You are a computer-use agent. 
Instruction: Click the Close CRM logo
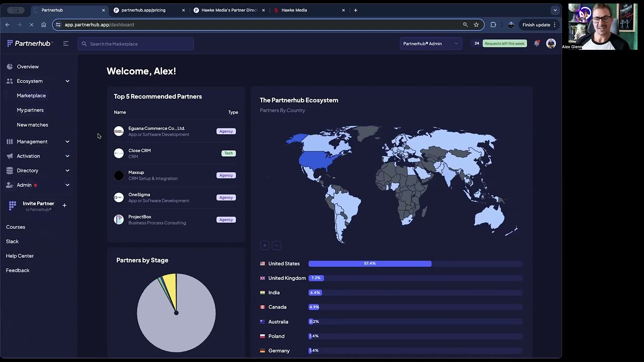point(119,153)
